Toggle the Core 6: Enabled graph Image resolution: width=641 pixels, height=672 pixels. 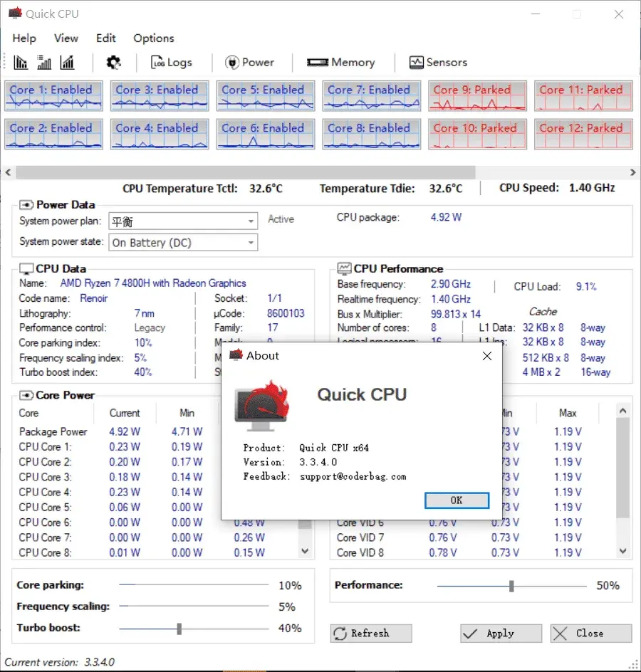pyautogui.click(x=266, y=134)
